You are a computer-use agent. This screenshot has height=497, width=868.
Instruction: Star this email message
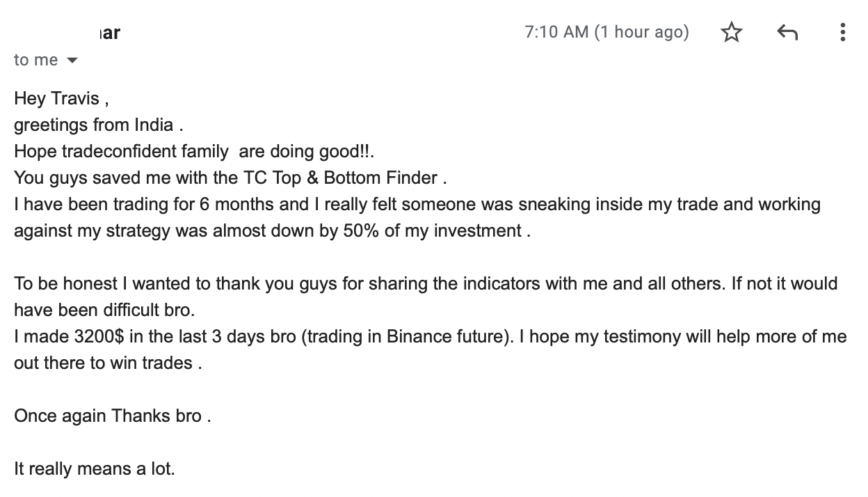(x=731, y=32)
